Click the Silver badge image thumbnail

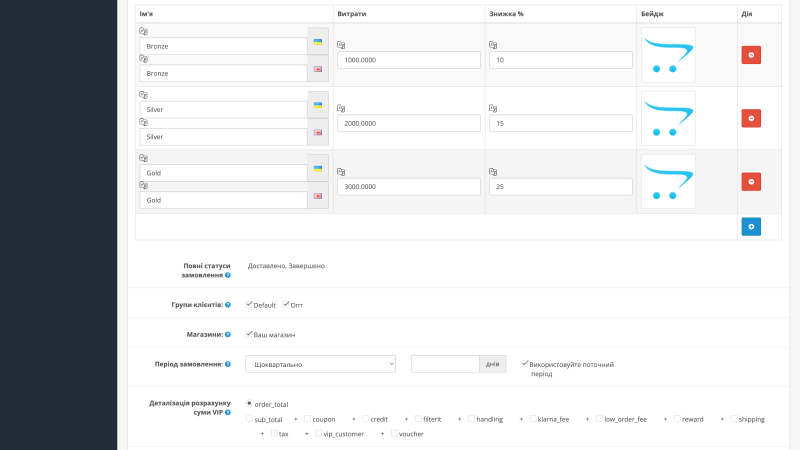668,118
